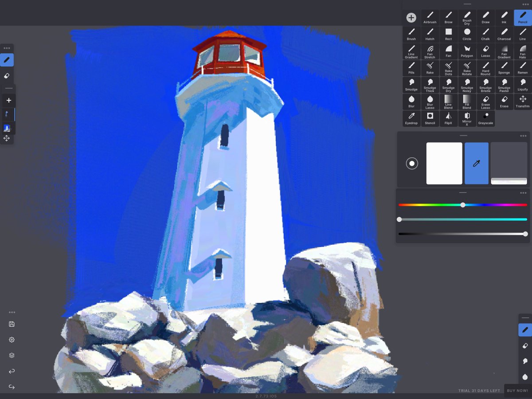Select the Fan Gradient tool
Viewport: 532px width, 399px height.
pos(504,51)
